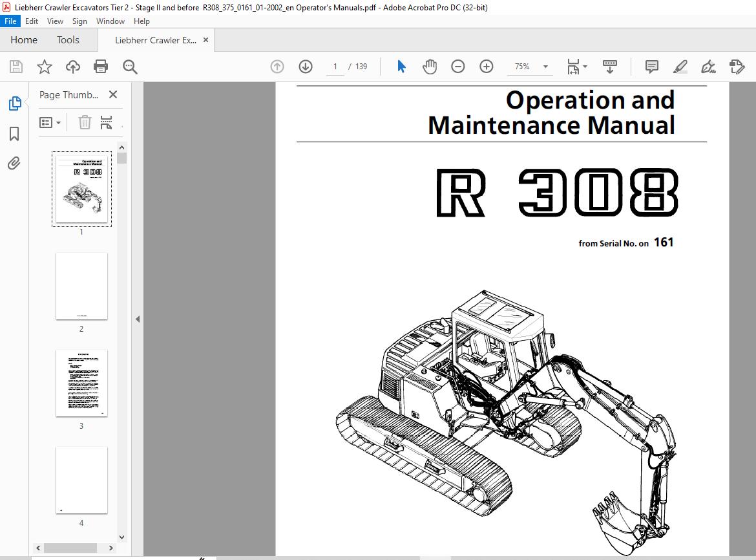Click the Page Thumbnails panel title
This screenshot has height=560, width=756.
click(69, 95)
